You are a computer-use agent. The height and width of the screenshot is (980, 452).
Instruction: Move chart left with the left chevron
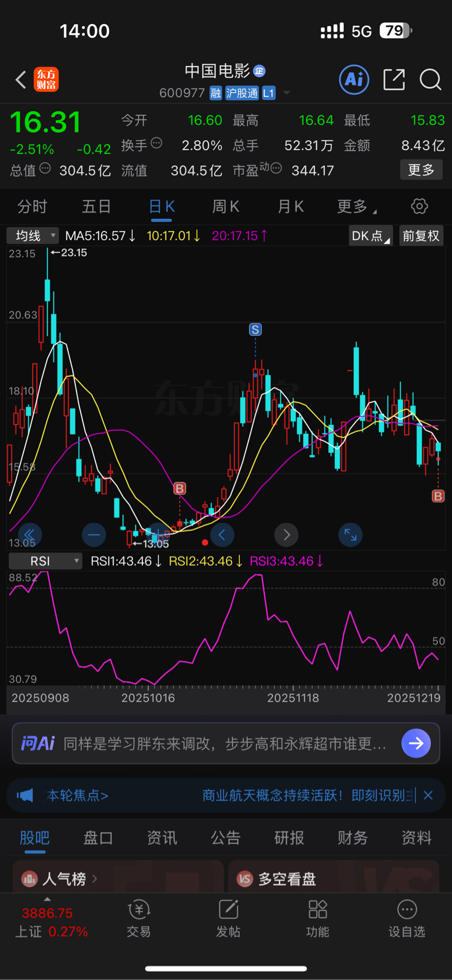pyautogui.click(x=222, y=534)
